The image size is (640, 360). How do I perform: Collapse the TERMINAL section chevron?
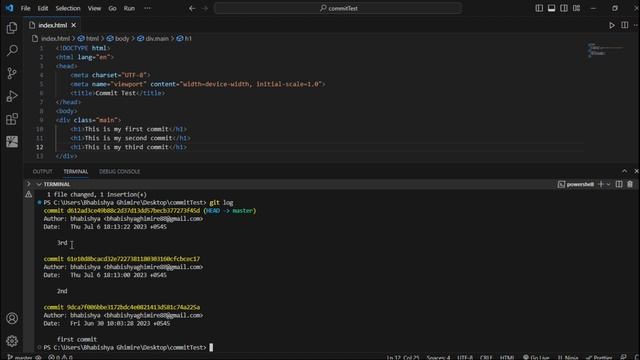tap(39, 184)
